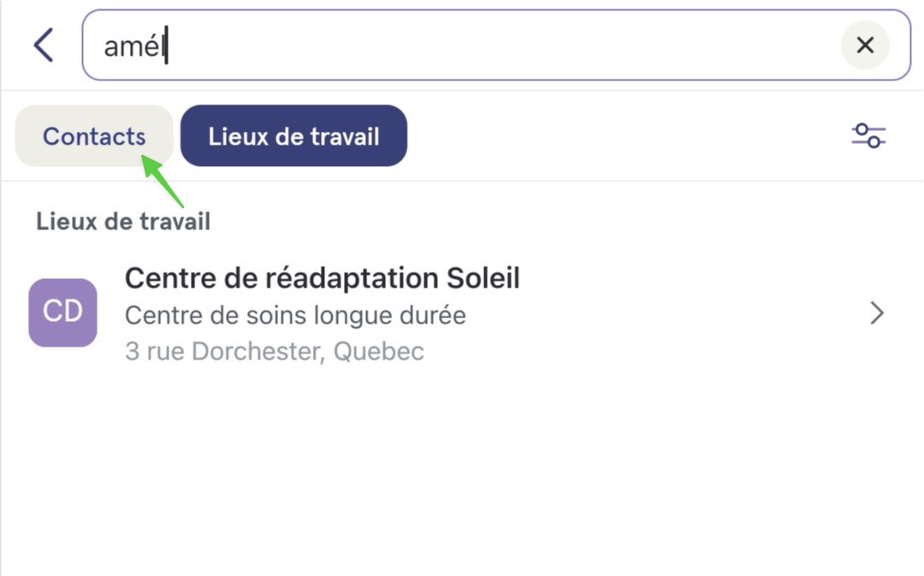Click the empty area below the results
Screen dimensions: 924x576
(x=462, y=472)
